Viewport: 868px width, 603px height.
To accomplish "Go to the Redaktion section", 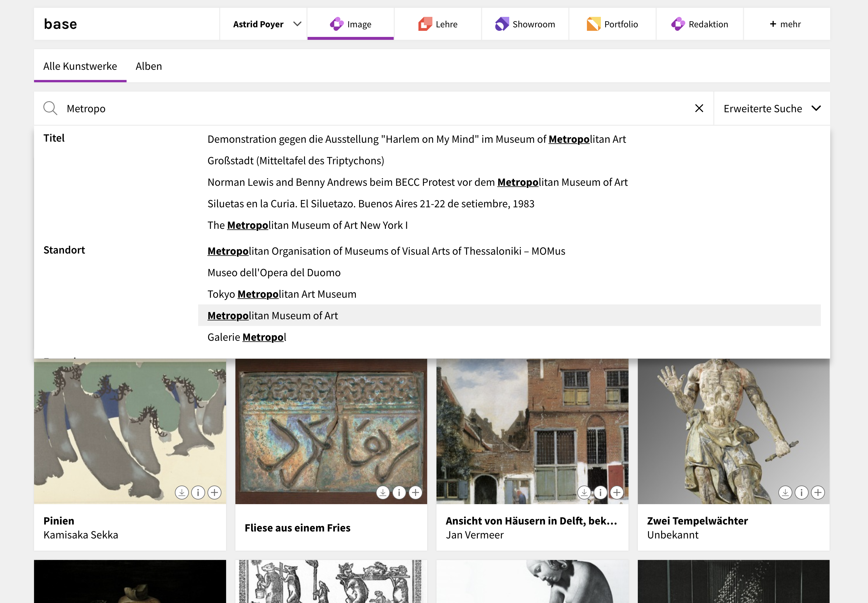I will pyautogui.click(x=700, y=24).
